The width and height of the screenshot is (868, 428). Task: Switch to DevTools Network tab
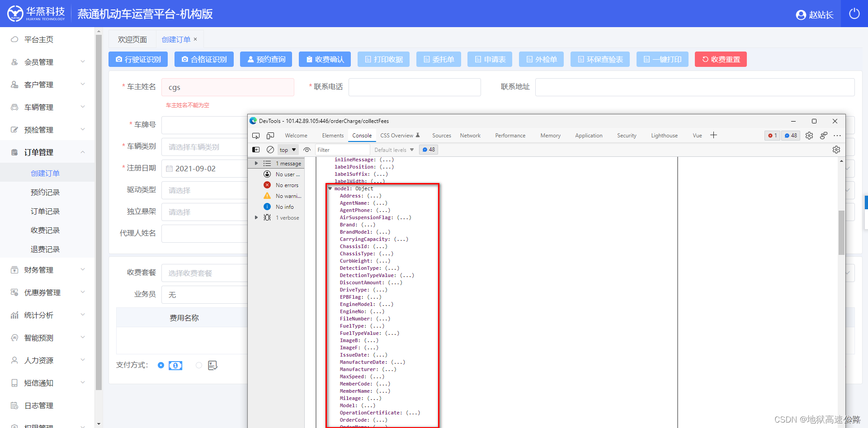click(470, 136)
